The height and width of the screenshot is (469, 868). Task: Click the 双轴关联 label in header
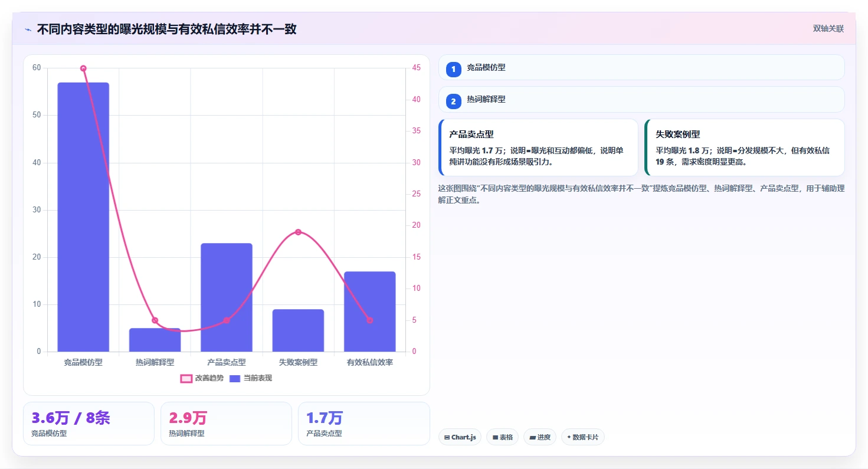coord(828,29)
